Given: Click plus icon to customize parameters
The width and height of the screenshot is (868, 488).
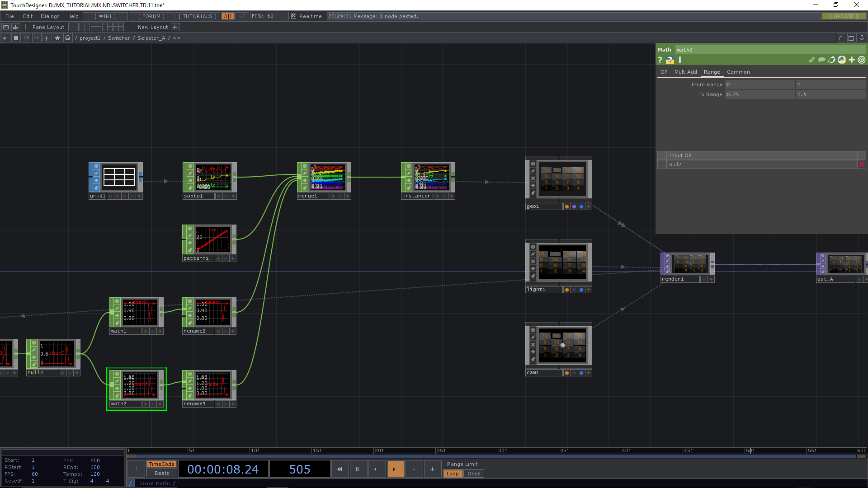Looking at the screenshot, I should point(852,60).
